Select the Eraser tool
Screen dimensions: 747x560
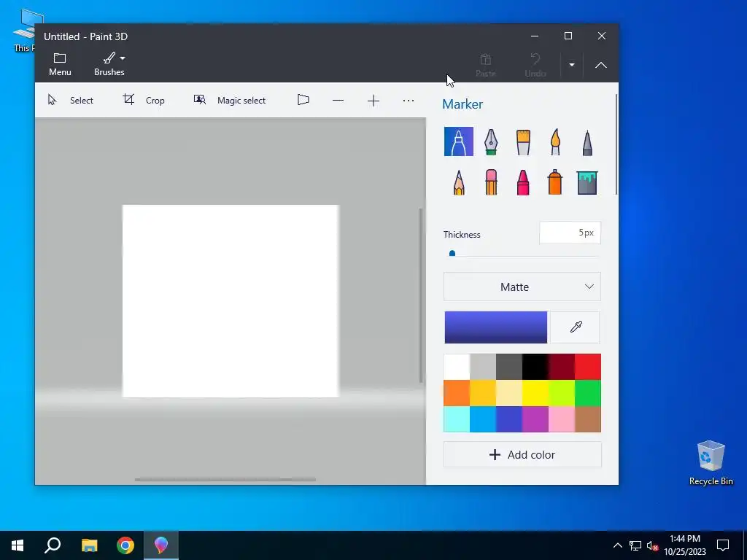491,182
